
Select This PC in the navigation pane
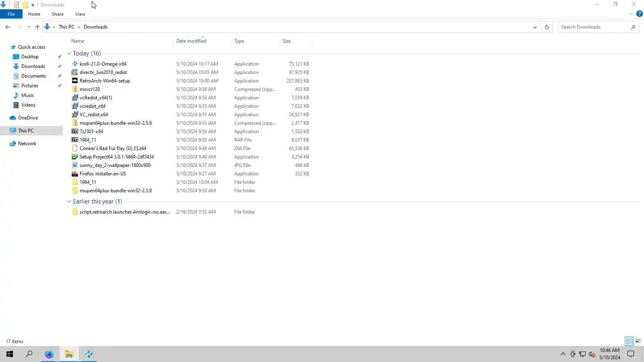point(26,131)
